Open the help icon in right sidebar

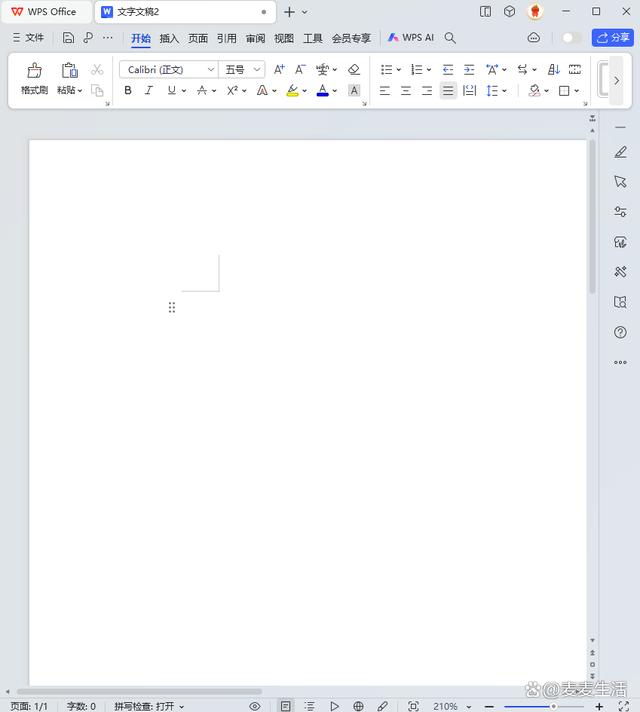pyautogui.click(x=620, y=333)
